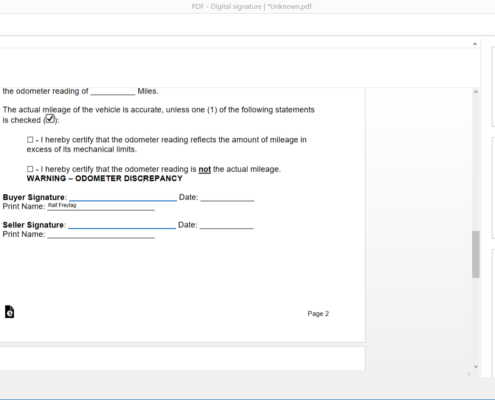Click the checked box symbol after 'is checked'
Screen dimensions: 495x400
[50, 119]
